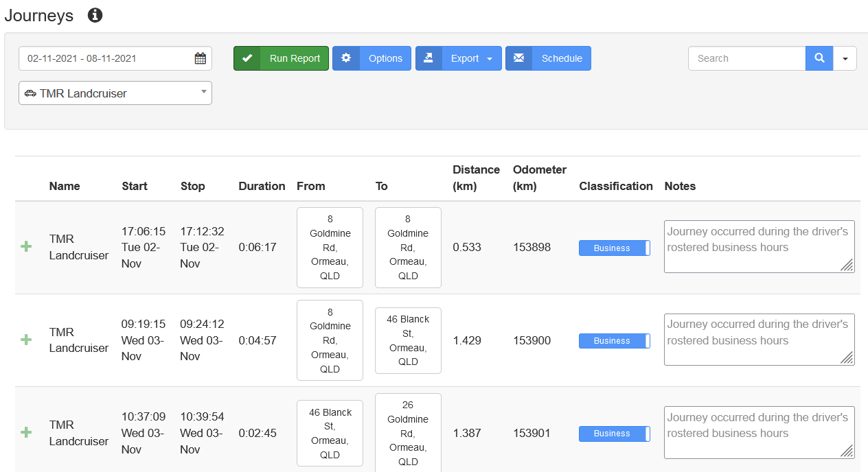Click notes box for 0:04:57 journey
This screenshot has height=472, width=868.
tap(759, 340)
